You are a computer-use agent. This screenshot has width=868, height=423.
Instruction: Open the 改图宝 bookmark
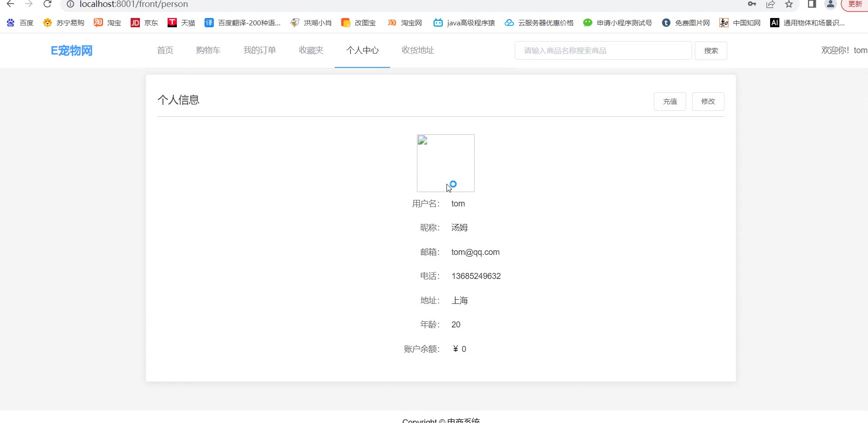pos(358,23)
